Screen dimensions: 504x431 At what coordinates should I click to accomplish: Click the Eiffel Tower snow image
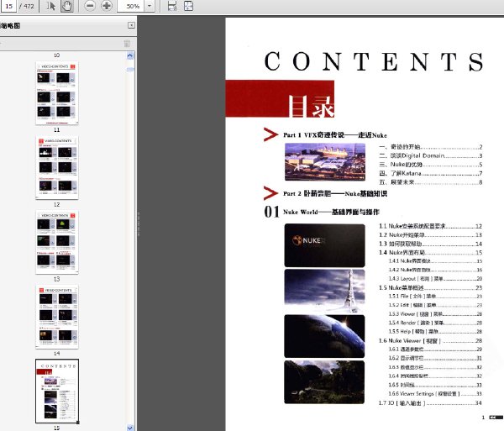click(x=324, y=291)
